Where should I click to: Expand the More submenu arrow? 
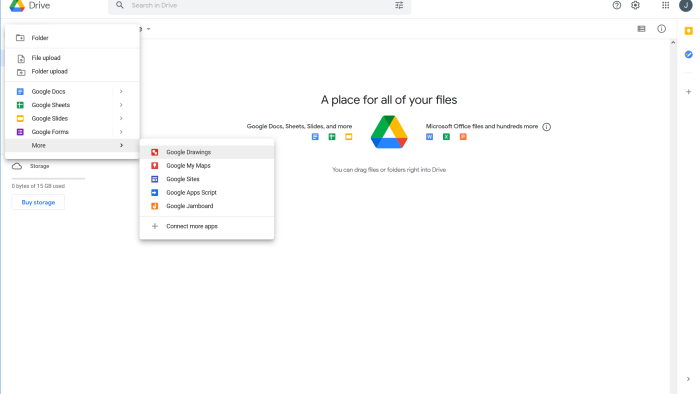pos(121,145)
